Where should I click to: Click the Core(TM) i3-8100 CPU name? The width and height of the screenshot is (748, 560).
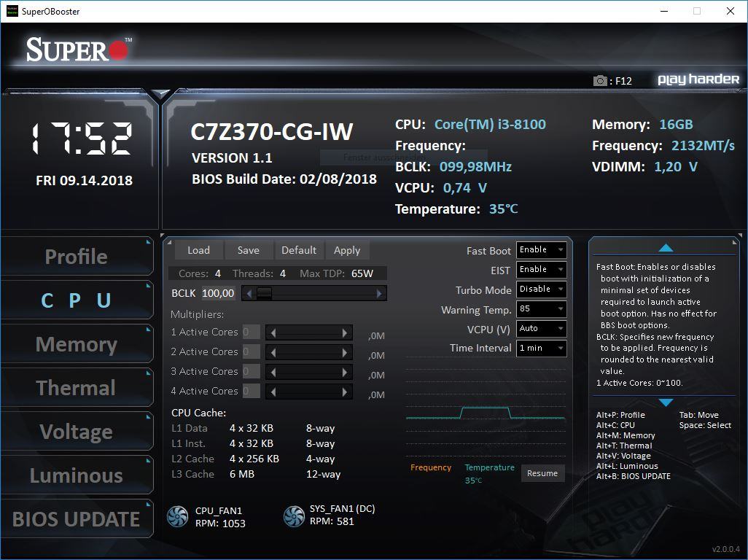[490, 125]
